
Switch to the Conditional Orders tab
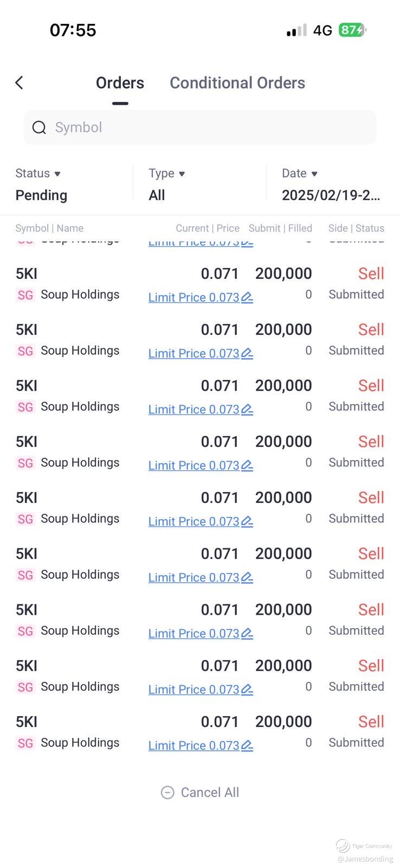pyautogui.click(x=237, y=83)
